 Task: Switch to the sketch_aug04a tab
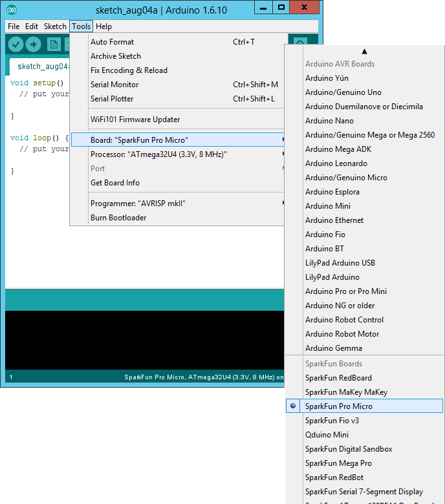tap(39, 67)
